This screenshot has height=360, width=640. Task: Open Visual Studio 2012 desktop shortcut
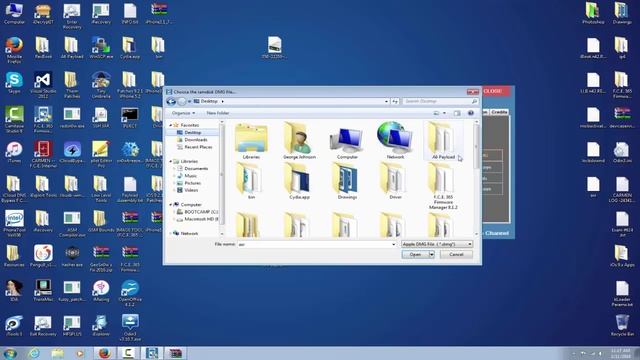pyautogui.click(x=43, y=84)
